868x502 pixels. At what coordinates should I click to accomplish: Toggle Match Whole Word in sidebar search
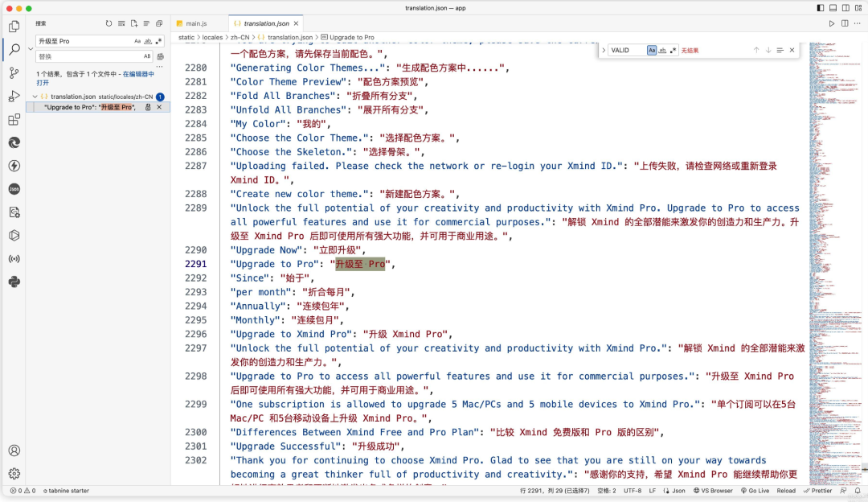pos(148,41)
